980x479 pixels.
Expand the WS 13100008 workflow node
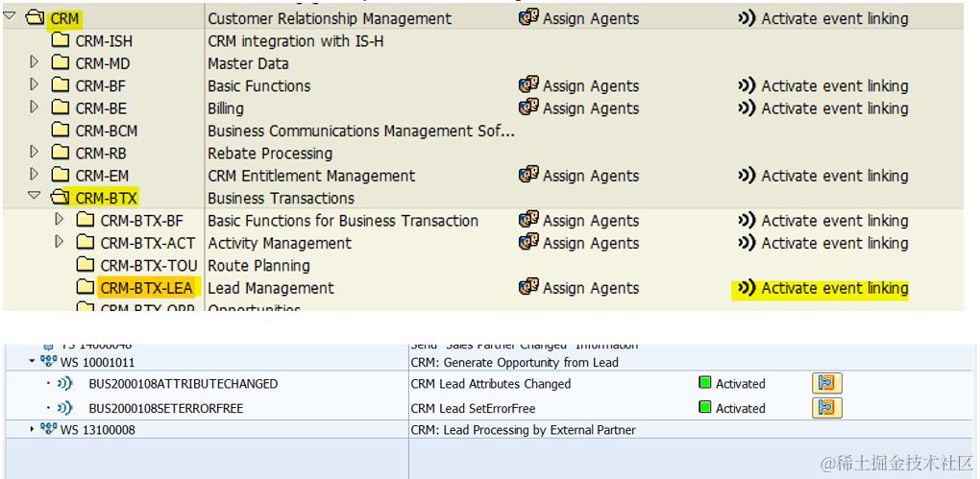32,429
